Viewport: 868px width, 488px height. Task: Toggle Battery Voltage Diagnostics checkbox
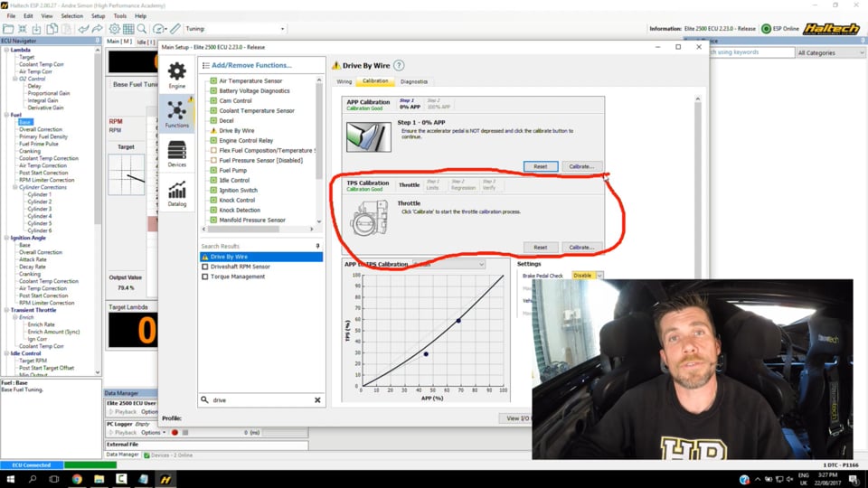tap(213, 90)
